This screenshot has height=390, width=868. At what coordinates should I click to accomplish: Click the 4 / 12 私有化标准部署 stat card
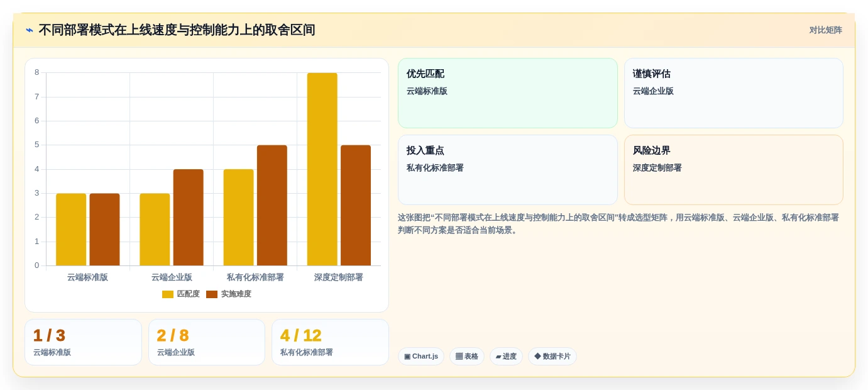click(x=330, y=342)
